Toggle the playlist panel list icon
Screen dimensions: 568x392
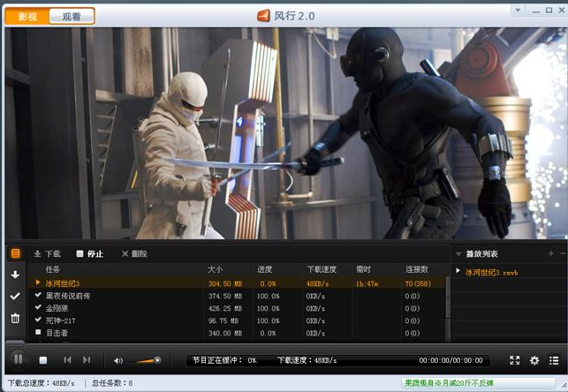[x=554, y=360]
